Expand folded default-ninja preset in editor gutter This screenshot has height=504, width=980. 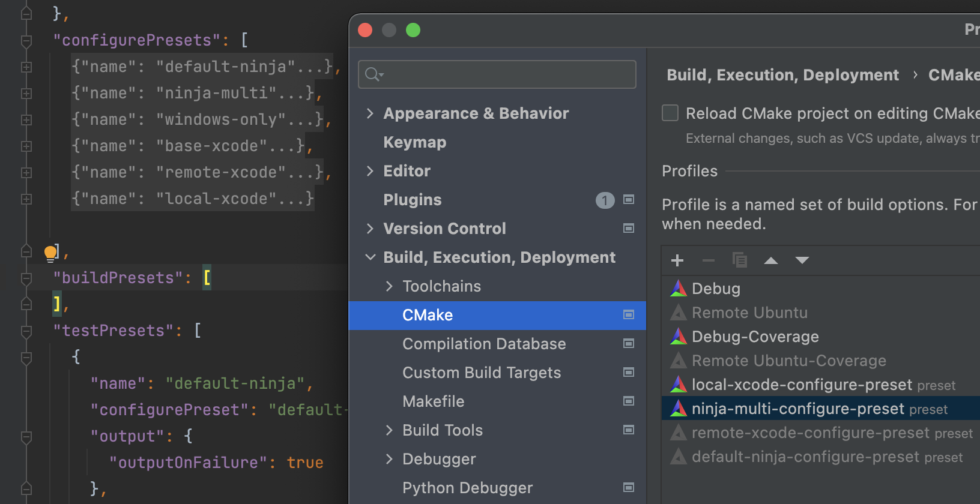pos(26,67)
